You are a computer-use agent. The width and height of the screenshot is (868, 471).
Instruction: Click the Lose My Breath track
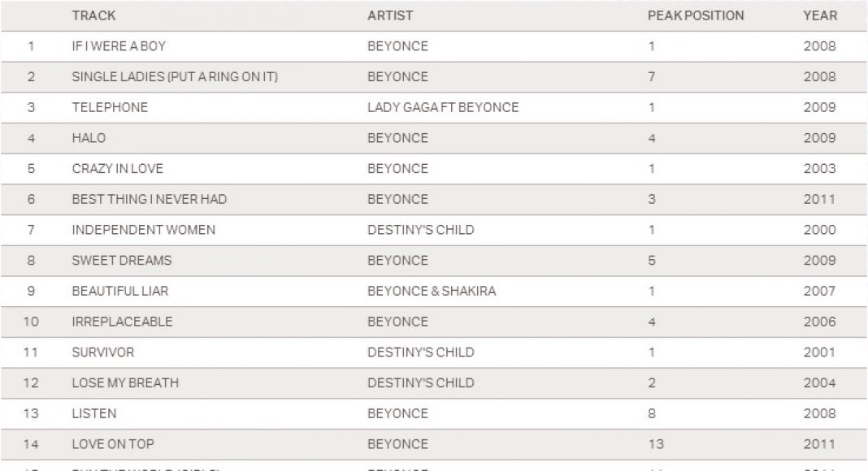(125, 382)
